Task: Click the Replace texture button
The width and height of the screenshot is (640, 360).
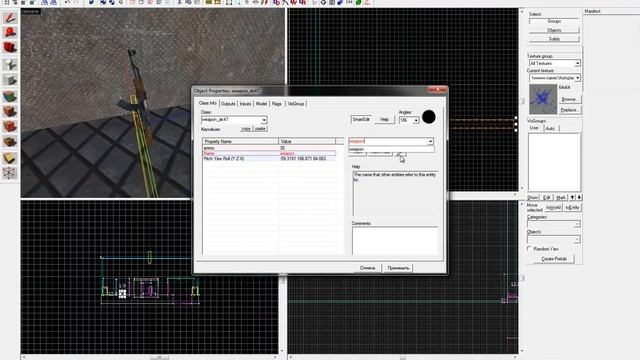Action: [569, 110]
